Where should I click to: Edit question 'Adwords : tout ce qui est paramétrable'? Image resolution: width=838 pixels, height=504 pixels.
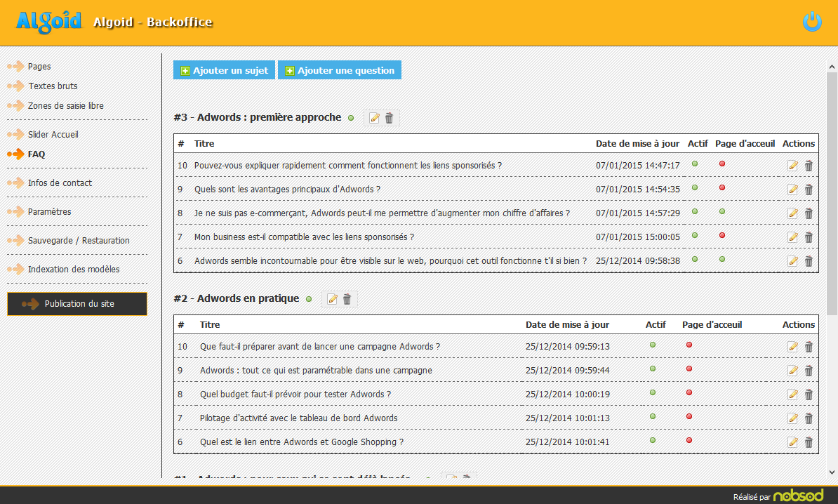tap(792, 371)
